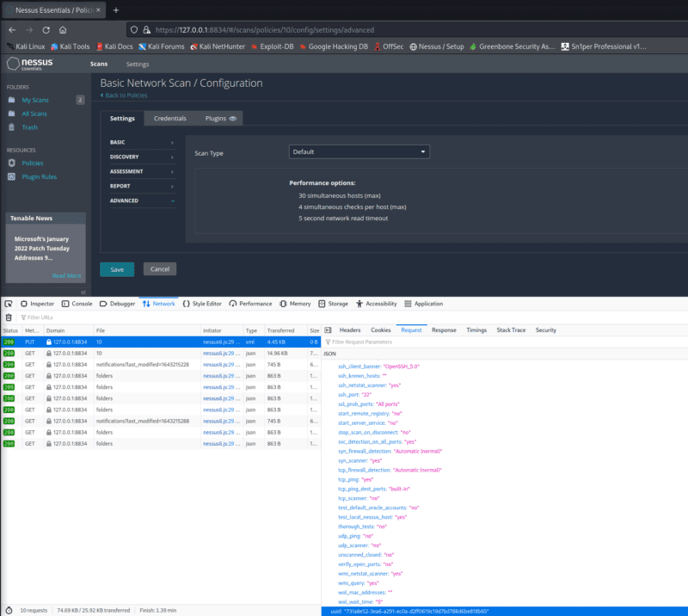Click the Nessus Essentials logo
688x616 pixels.
[30, 64]
